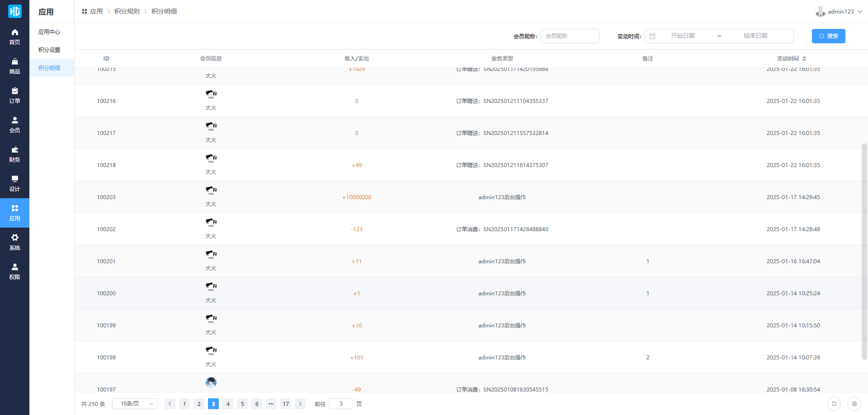Go to next page arrow
868x415 pixels.
(x=300, y=404)
